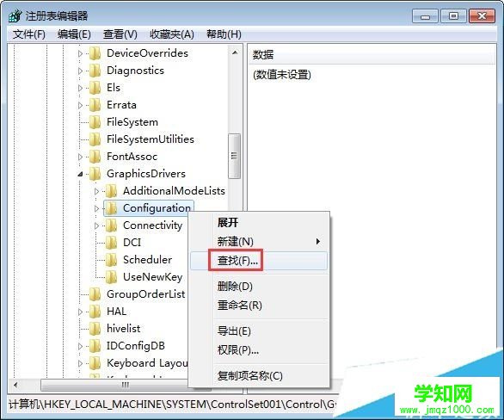Choose 导出(E) in the context menu

[x=259, y=330]
